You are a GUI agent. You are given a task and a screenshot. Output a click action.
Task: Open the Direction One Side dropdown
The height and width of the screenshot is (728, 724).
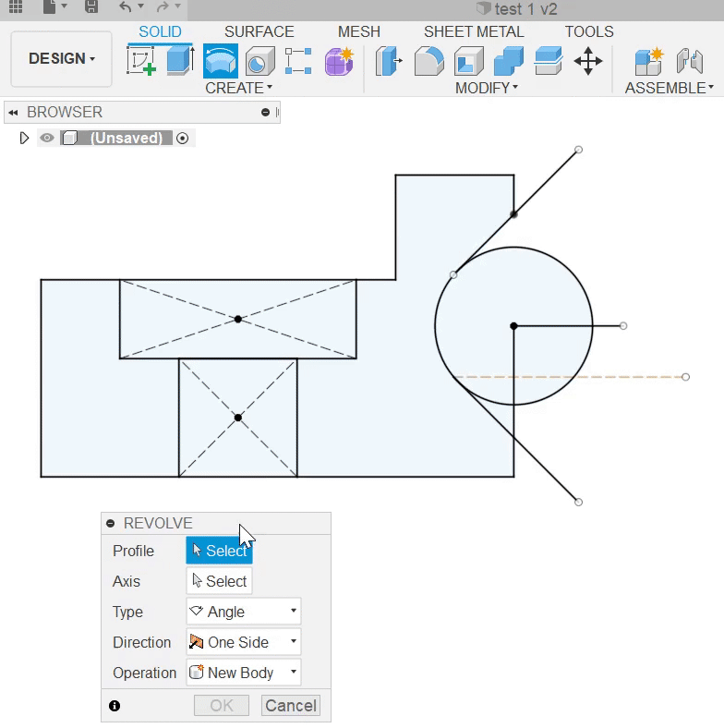point(244,642)
